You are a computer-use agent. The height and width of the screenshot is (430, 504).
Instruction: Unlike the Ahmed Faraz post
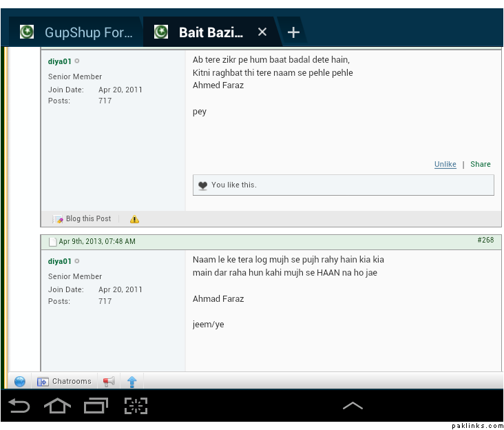click(x=445, y=164)
